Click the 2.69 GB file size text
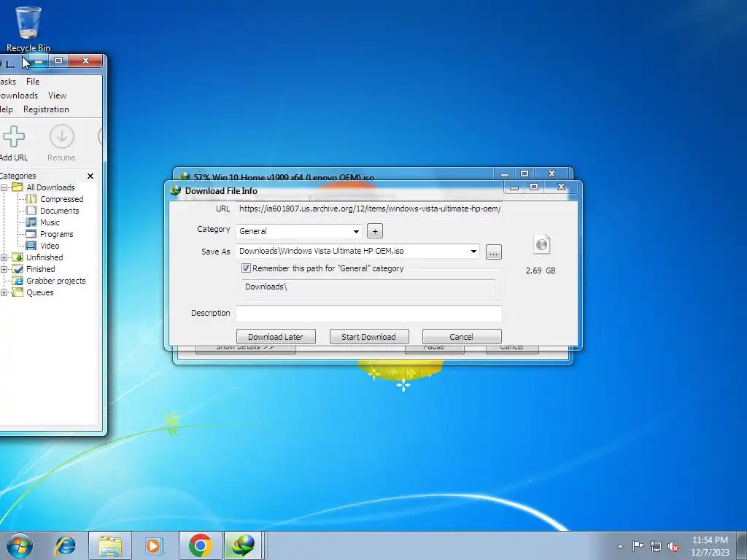Screen dimensions: 747x560 click(x=541, y=270)
